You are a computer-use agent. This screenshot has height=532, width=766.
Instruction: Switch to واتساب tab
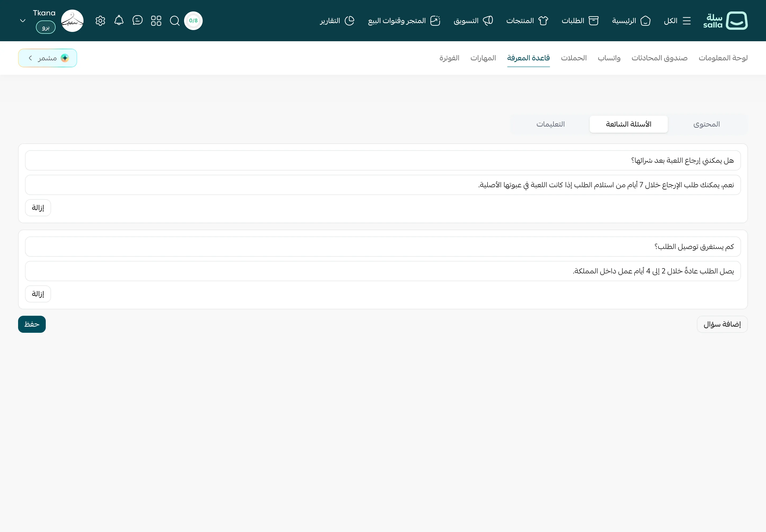609,58
